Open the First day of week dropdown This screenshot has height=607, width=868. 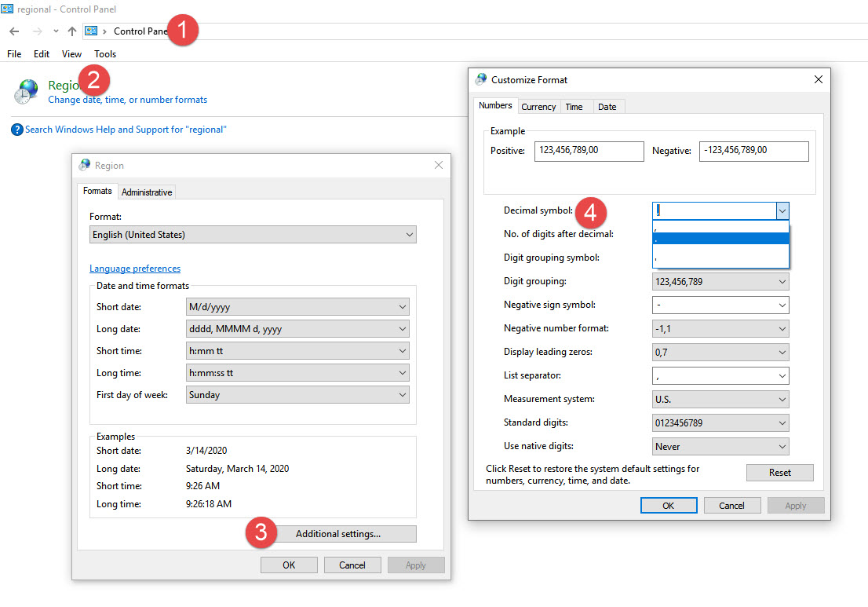[x=297, y=395]
